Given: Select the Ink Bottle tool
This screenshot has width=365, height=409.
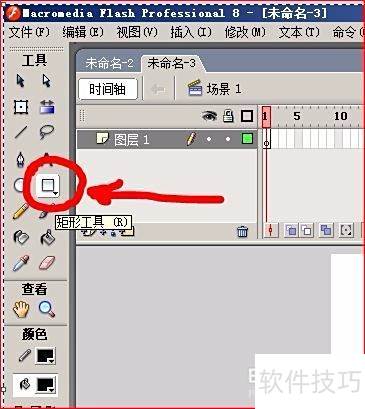Looking at the screenshot, I should click(21, 237).
